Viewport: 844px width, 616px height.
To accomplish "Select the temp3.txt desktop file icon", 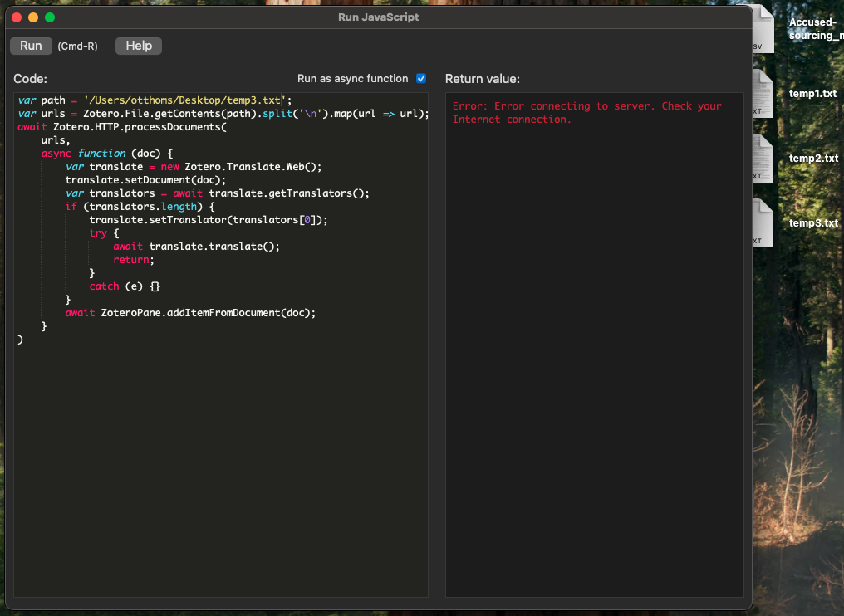I will click(763, 222).
